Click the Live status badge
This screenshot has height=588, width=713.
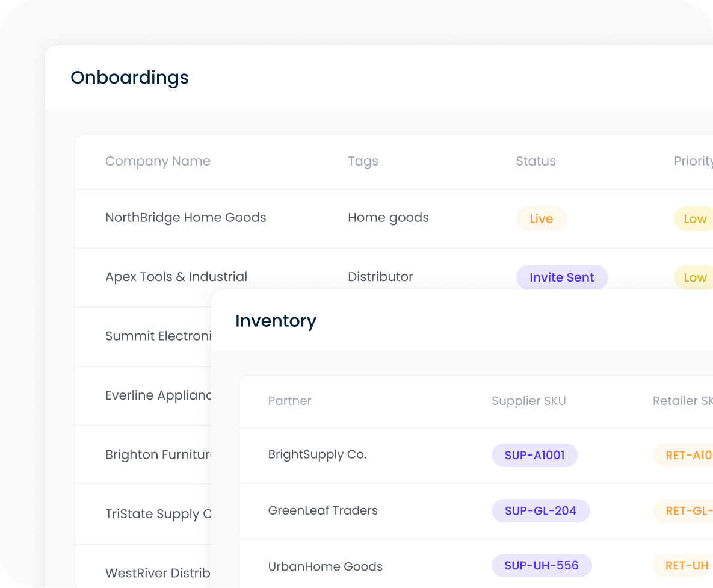[x=541, y=219]
